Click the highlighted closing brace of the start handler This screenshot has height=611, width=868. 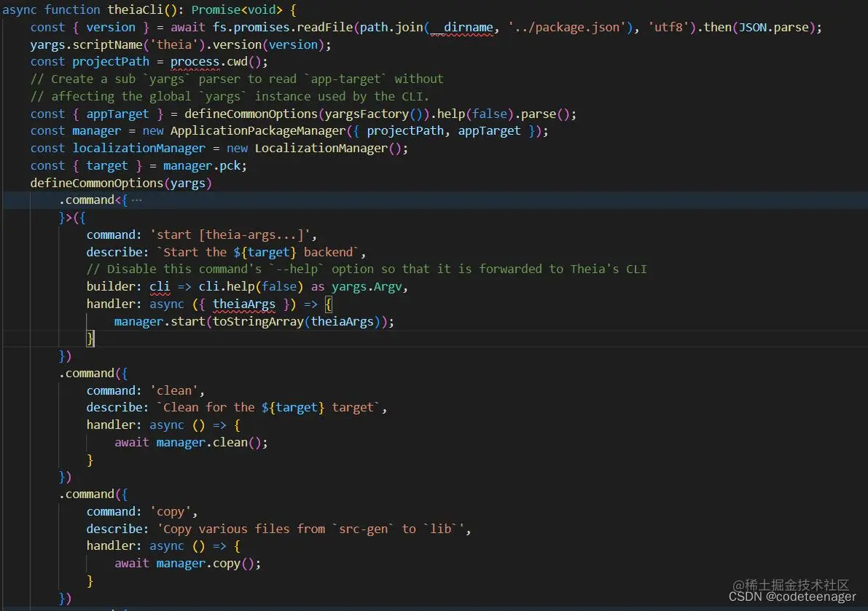[90, 339]
